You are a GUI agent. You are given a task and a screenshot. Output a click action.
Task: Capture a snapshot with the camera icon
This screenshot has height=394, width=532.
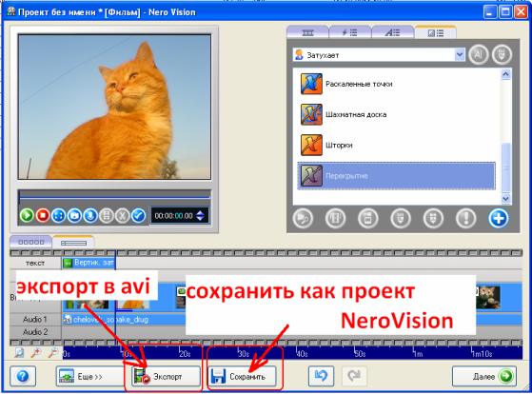pyautogui.click(x=74, y=215)
